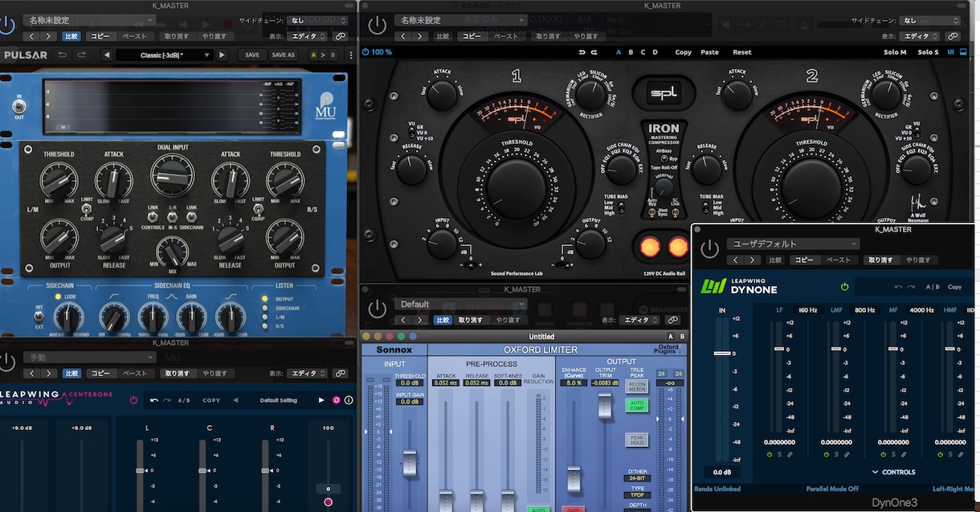
Task: Click the LF band link icon in DynOne
Action: click(x=790, y=455)
